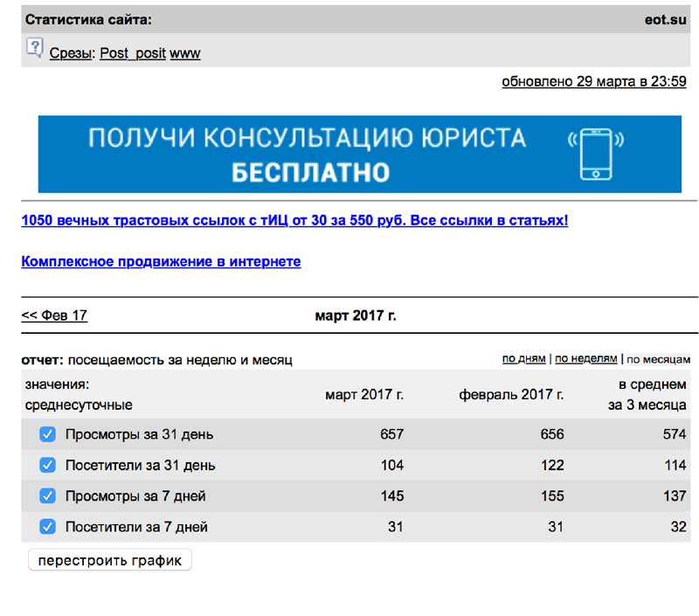This screenshot has width=699, height=616.
Task: Toggle the Посетители за 31 день checkbox
Action: pyautogui.click(x=48, y=465)
